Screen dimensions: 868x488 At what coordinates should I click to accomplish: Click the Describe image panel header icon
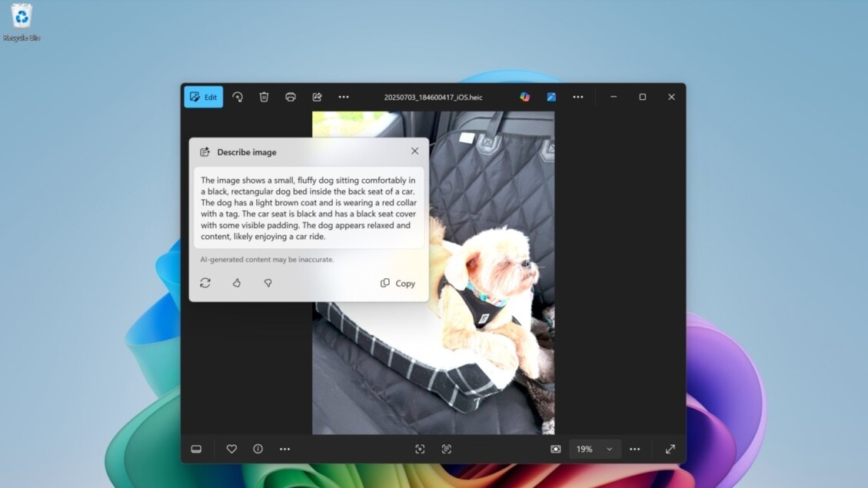click(205, 152)
